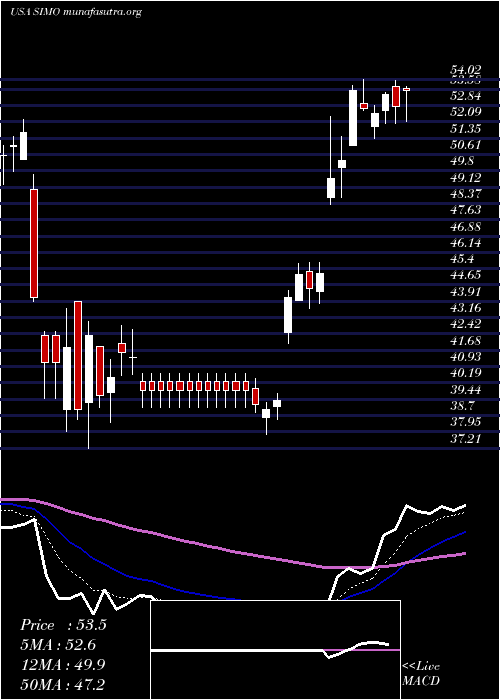
Task: Click the 54.02 price axis label
Action: click(x=466, y=70)
